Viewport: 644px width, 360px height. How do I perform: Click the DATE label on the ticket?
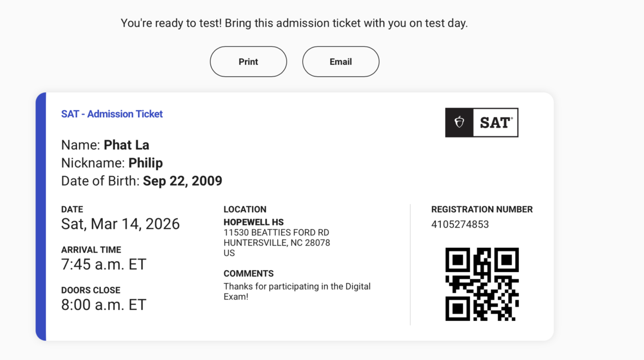click(71, 209)
